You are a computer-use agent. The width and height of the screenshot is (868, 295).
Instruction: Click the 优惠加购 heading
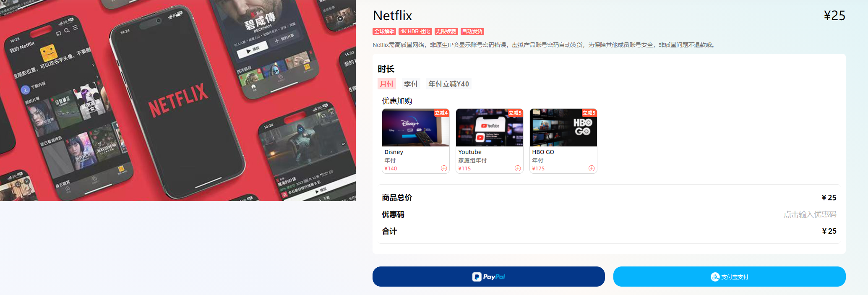397,101
